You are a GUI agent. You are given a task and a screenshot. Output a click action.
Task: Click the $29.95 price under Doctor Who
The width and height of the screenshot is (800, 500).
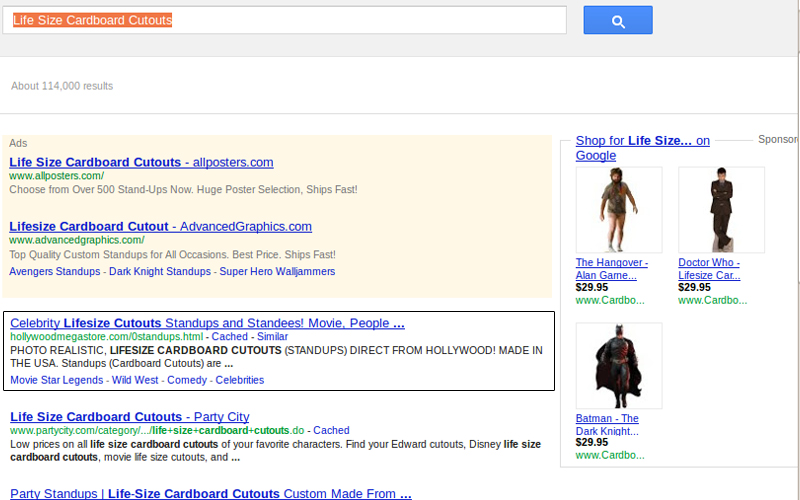coord(694,287)
